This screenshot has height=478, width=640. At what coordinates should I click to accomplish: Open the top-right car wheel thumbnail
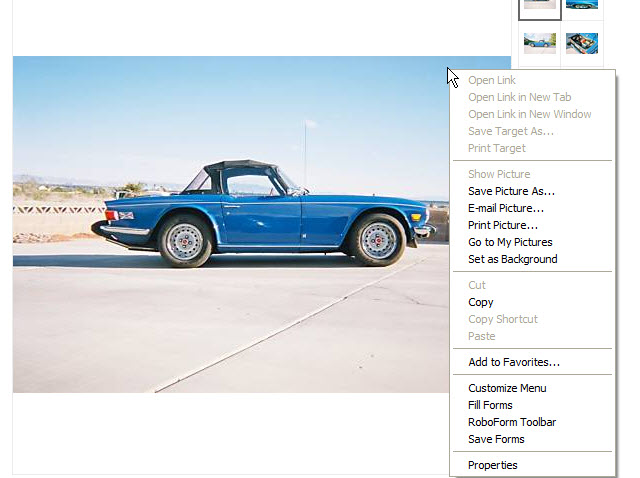582,6
